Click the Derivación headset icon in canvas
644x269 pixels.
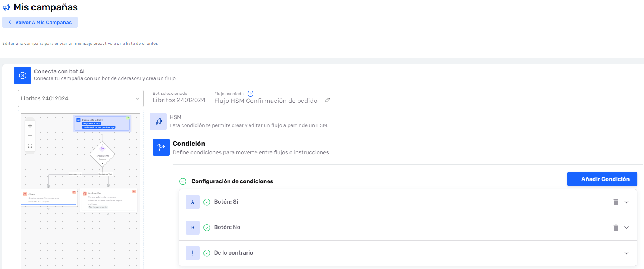tap(85, 194)
